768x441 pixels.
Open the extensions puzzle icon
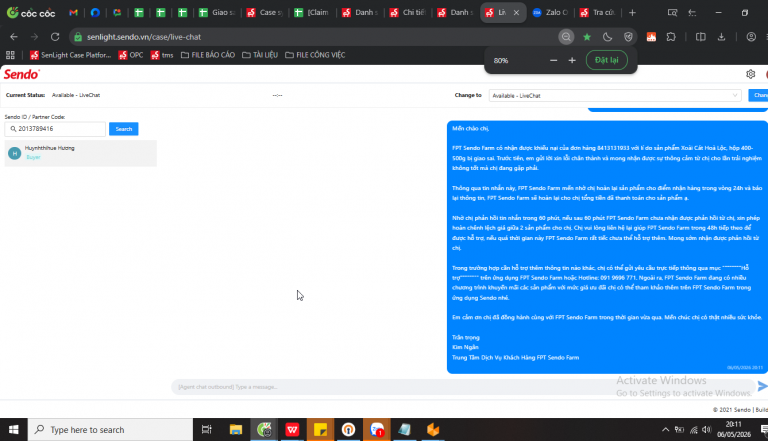pos(671,37)
